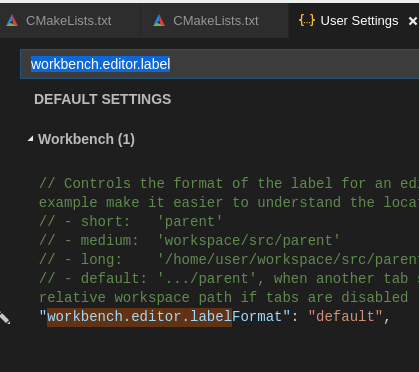Click the comment line '// - short: parent'
The height and width of the screenshot is (372, 419).
(x=131, y=221)
